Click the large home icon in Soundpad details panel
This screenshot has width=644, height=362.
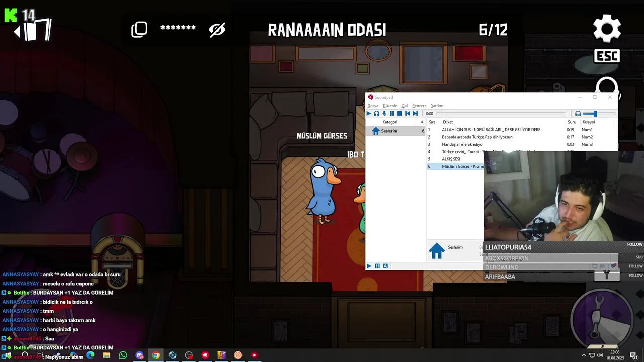(x=436, y=250)
